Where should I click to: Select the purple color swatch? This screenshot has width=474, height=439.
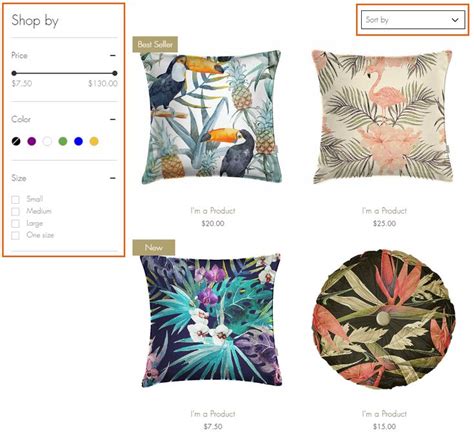(x=32, y=141)
